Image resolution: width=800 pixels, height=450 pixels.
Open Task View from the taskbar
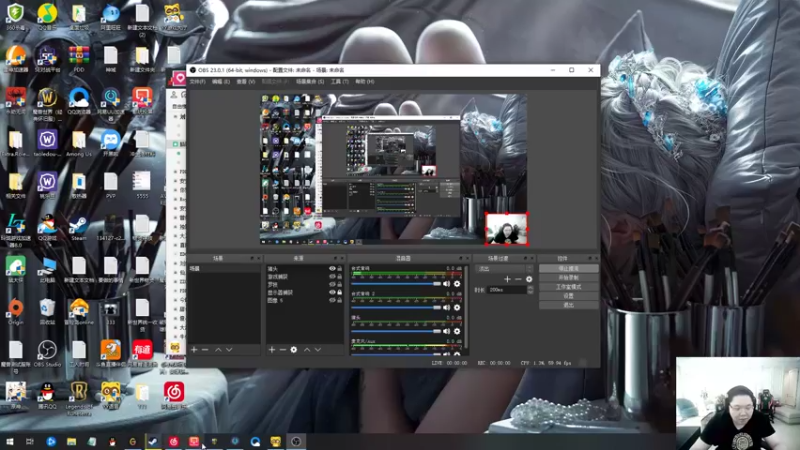click(30, 441)
